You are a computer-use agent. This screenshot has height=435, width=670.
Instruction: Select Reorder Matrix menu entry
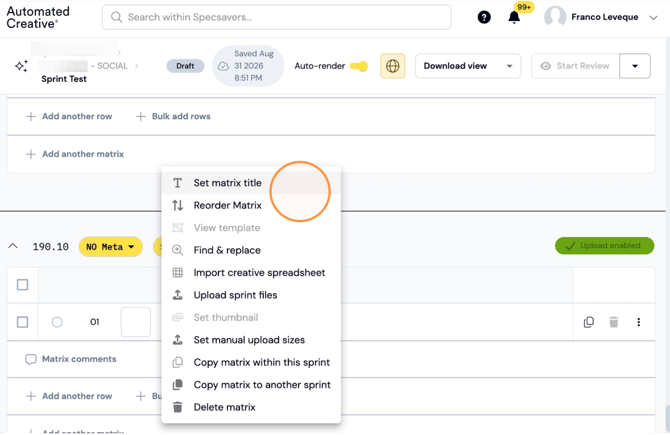(x=251, y=206)
